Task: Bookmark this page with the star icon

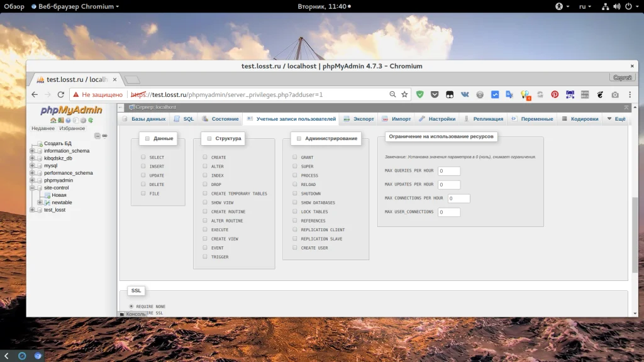Action: pyautogui.click(x=404, y=94)
